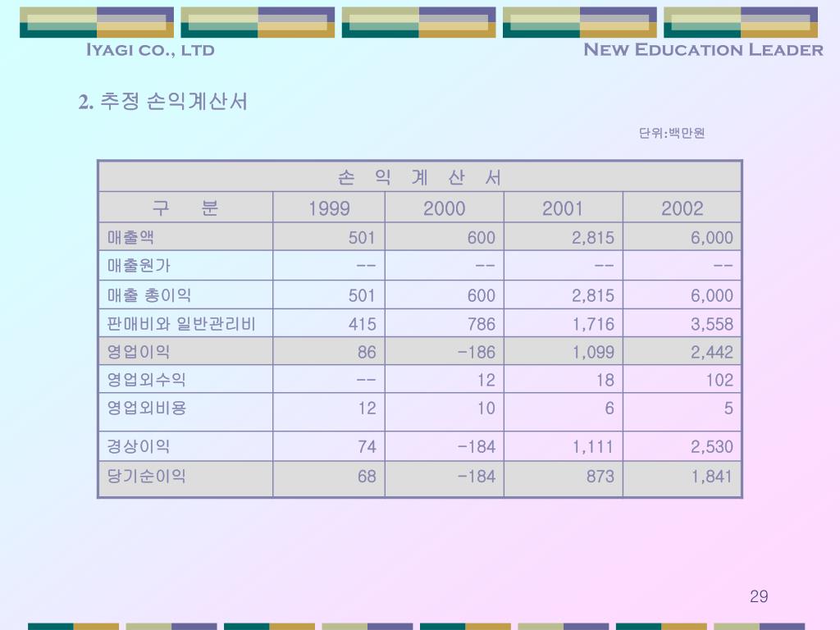Click the 18 value in the 영업외수익 row
840x630 pixels.
[x=605, y=381]
